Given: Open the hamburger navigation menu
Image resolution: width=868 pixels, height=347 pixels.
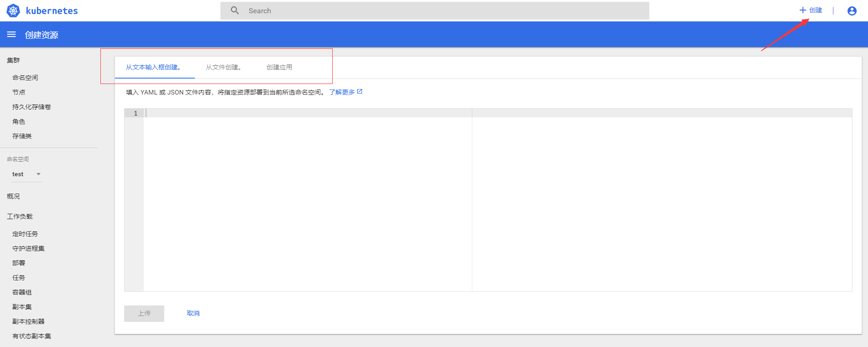Looking at the screenshot, I should 11,35.
